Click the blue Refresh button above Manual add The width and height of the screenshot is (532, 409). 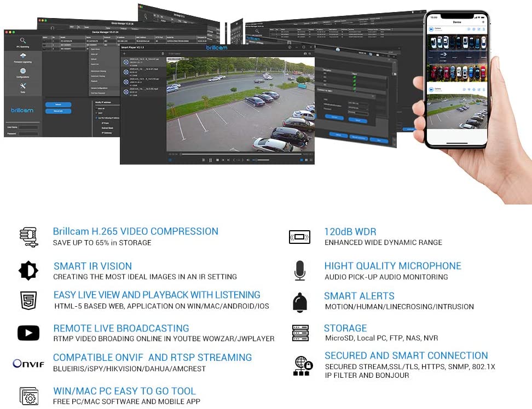58,104
